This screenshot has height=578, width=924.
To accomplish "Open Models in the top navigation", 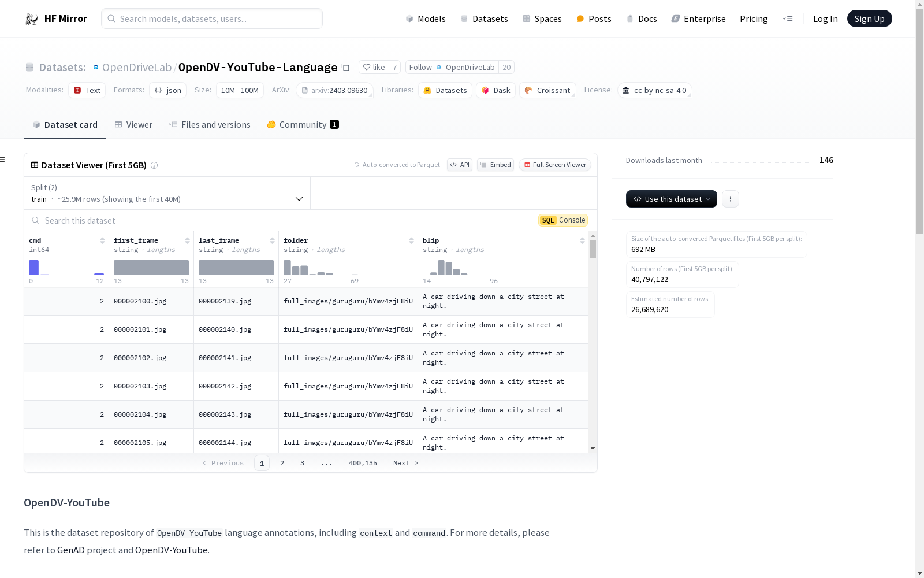I will click(x=426, y=19).
